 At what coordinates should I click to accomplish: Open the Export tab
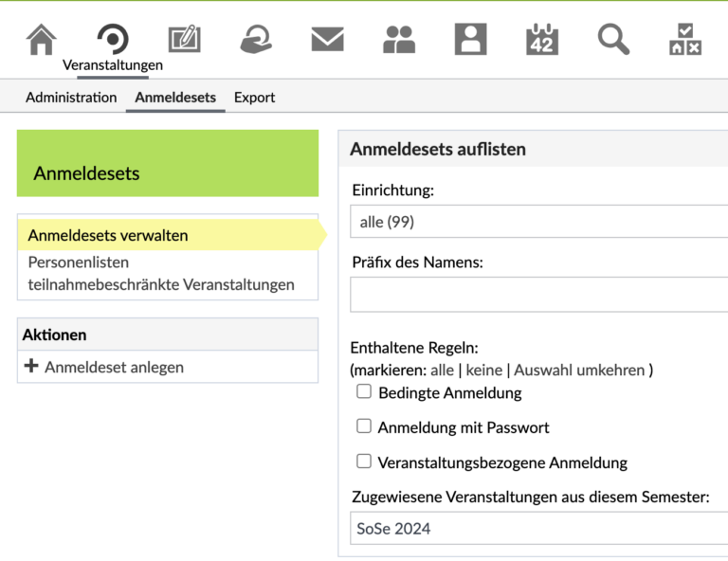pos(254,98)
